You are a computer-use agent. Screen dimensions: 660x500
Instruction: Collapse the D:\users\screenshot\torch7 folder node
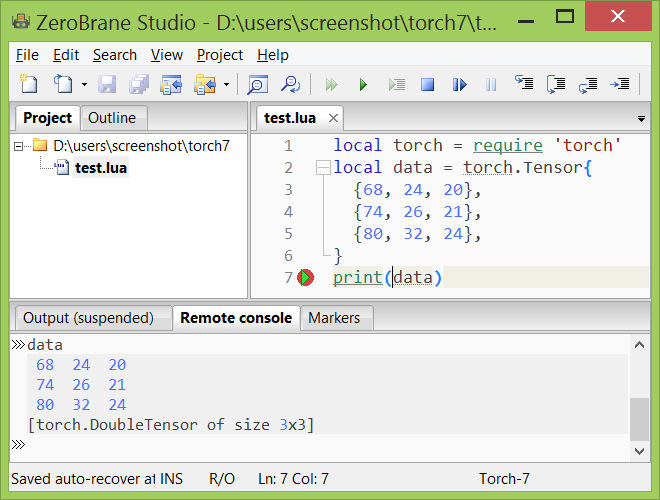click(18, 146)
